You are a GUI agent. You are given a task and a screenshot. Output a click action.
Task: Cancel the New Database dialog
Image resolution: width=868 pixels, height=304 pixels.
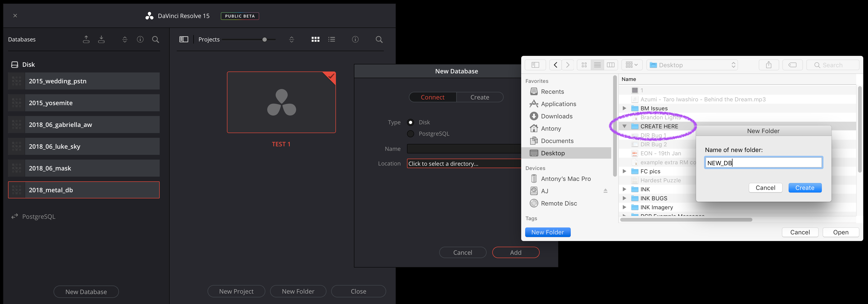[463, 252]
